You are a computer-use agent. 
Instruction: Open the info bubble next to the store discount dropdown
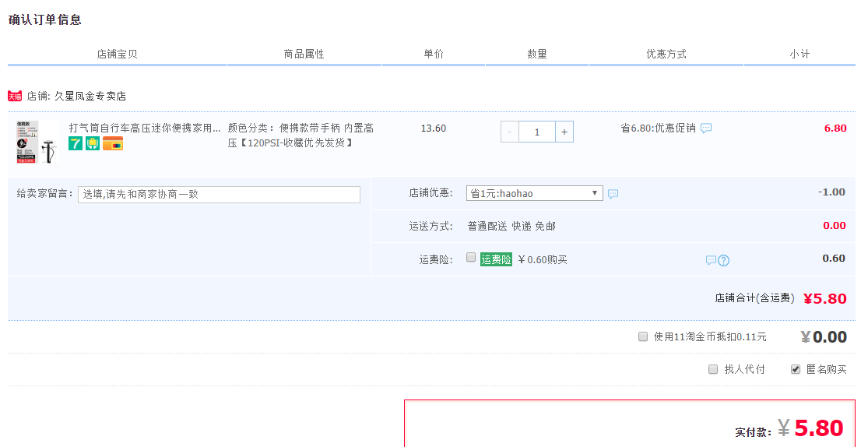click(613, 194)
